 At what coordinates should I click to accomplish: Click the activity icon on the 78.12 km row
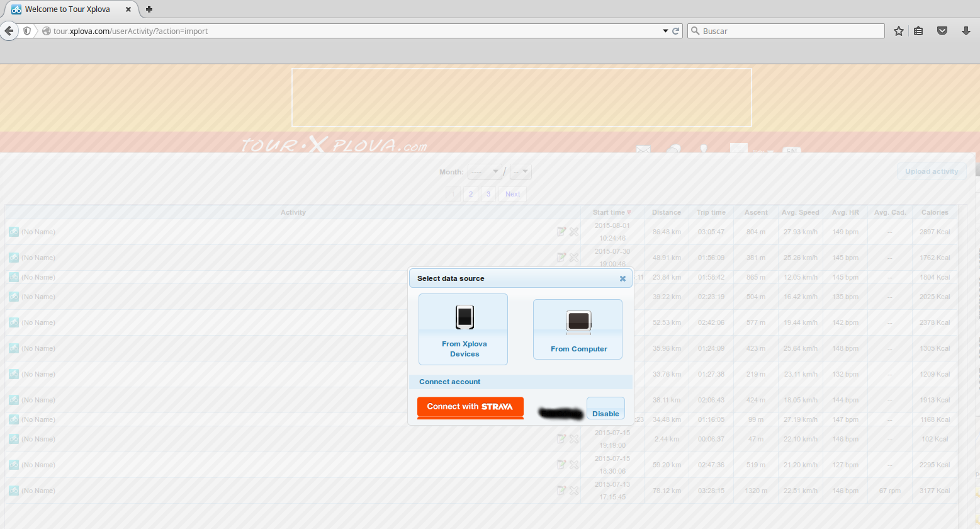pyautogui.click(x=14, y=491)
